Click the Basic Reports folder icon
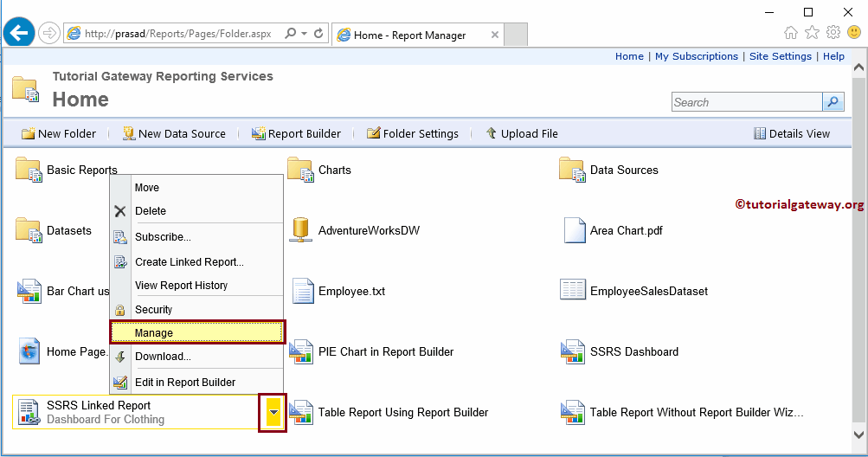Image resolution: width=868 pixels, height=457 pixels. (x=29, y=170)
